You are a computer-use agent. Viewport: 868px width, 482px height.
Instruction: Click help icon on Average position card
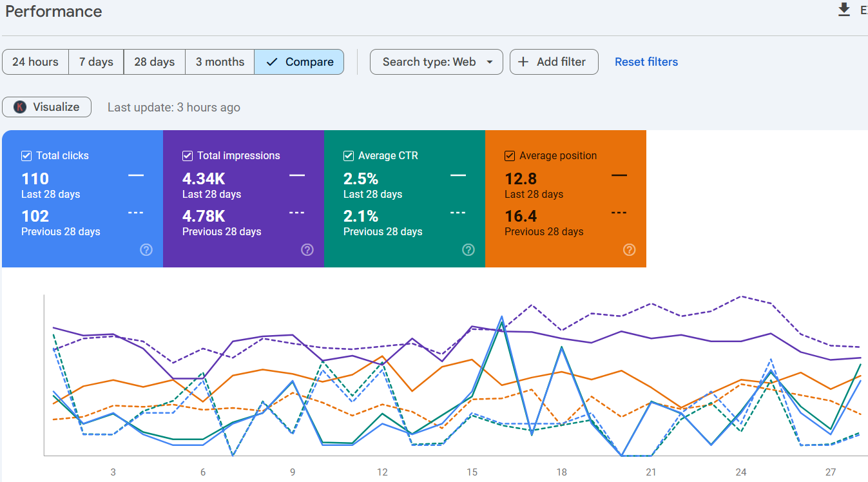(x=630, y=249)
